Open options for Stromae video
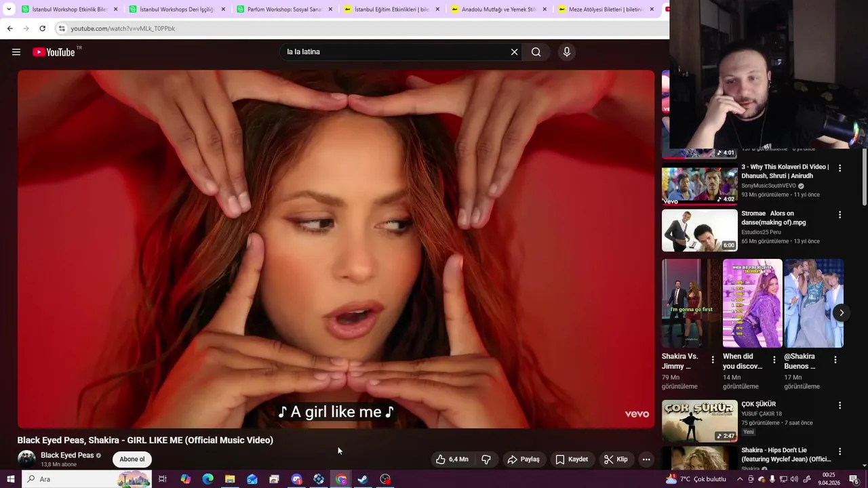The image size is (868, 488). (840, 215)
